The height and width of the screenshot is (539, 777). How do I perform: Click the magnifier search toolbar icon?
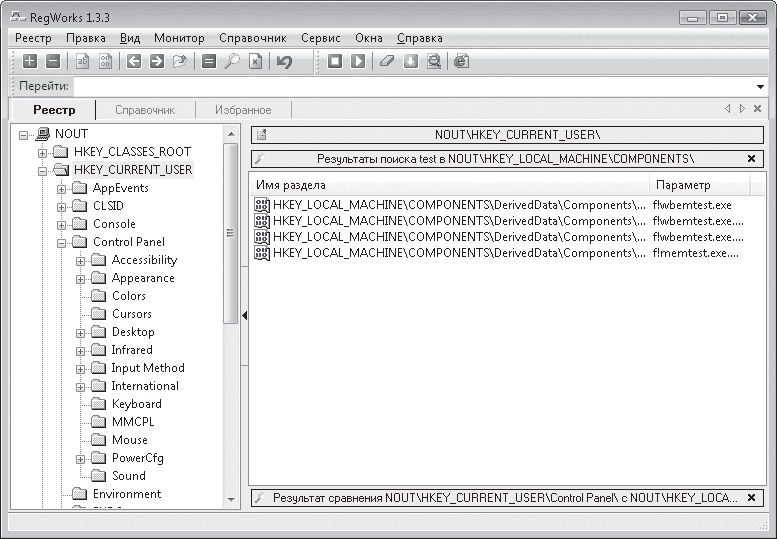coord(231,62)
